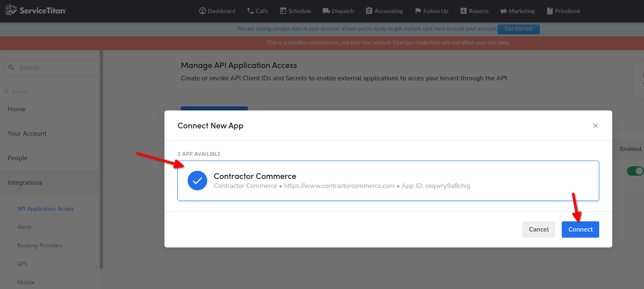Click the 1 APP AVAILIBLE label

[199, 154]
